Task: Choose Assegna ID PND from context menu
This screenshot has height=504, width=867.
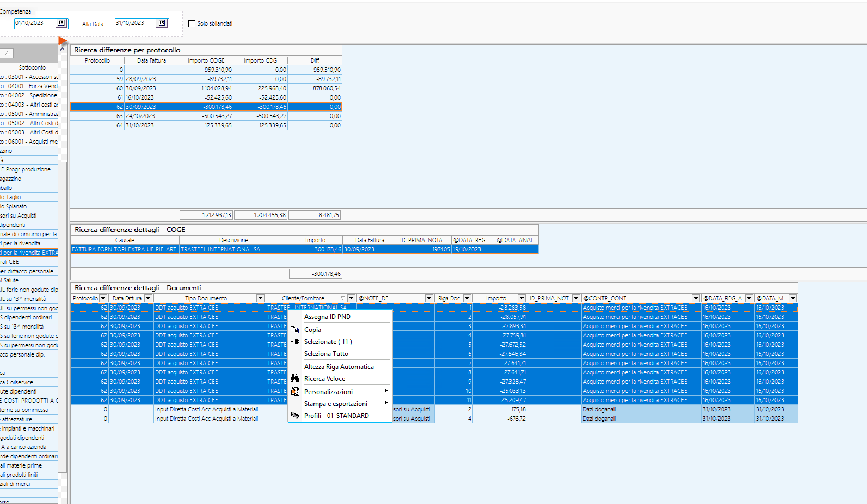Action: coord(340,317)
